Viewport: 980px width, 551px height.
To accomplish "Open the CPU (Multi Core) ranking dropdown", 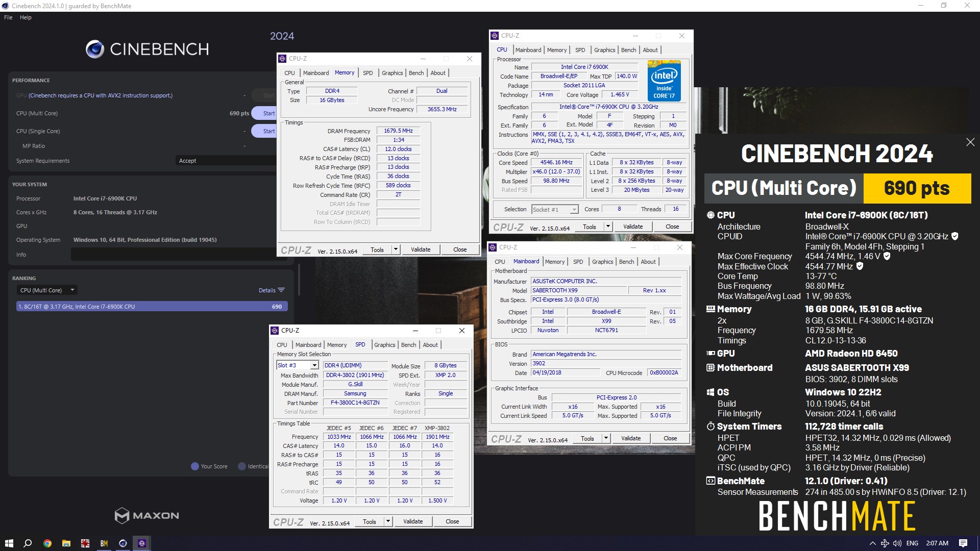I will (x=46, y=290).
